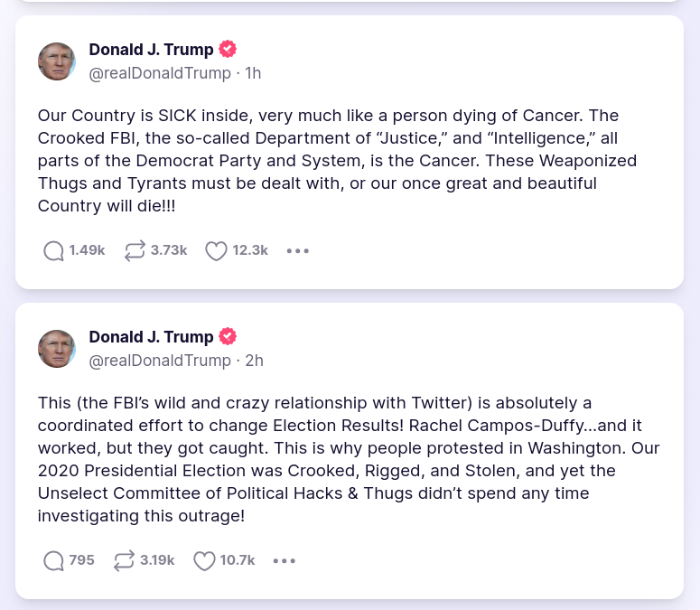Reply to the 'Our Country is SICK' post
The image size is (700, 610).
coord(54,250)
